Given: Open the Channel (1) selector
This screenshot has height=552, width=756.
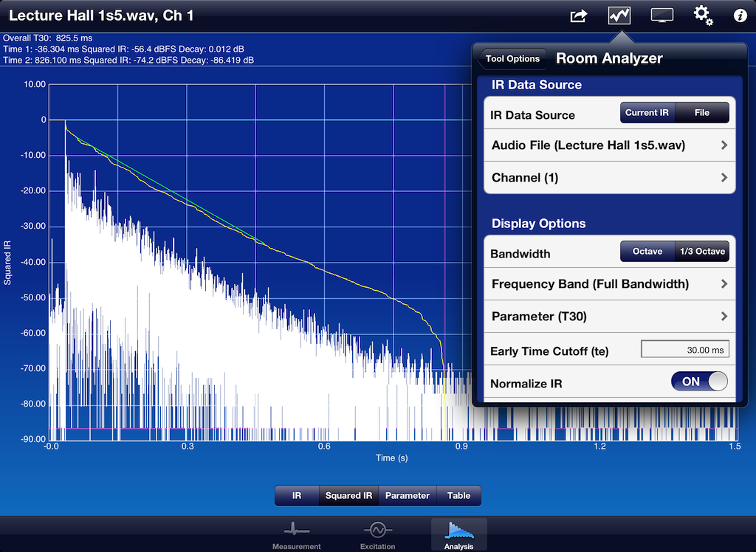Looking at the screenshot, I should [x=609, y=178].
